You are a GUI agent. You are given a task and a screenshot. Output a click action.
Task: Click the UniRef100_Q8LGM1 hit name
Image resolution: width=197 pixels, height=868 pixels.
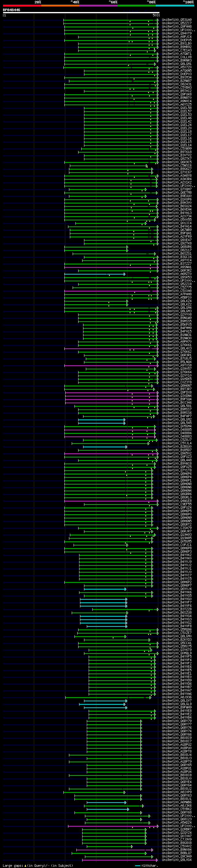177,64
